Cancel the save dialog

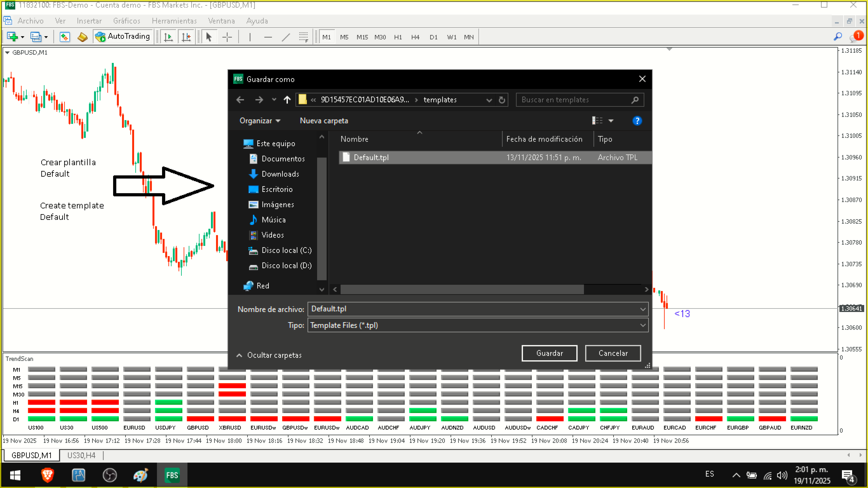(x=613, y=353)
